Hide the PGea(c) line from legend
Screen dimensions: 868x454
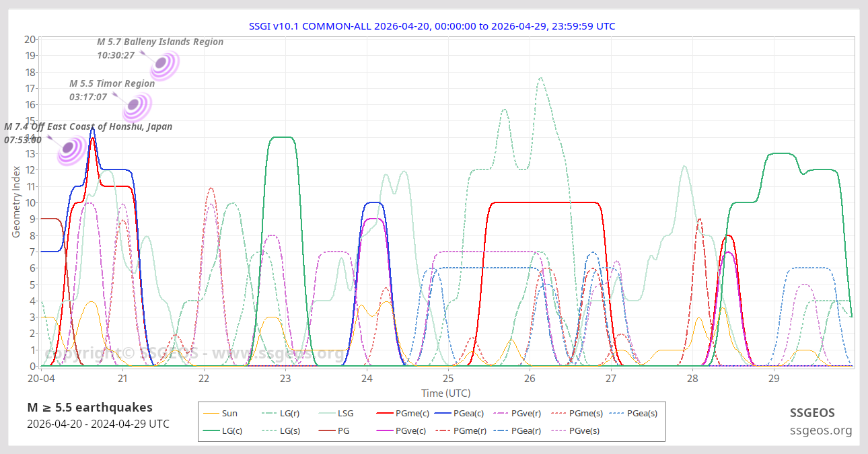coord(463,414)
